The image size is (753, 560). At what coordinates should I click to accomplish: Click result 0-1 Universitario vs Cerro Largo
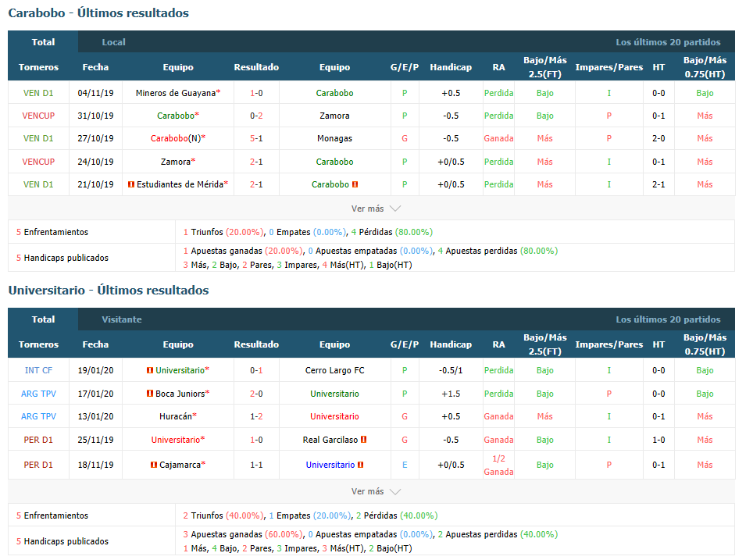point(256,370)
